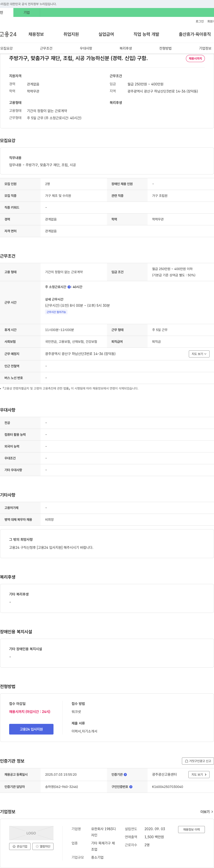Image resolution: width=214 pixels, height=868 pixels.
Task: Click the 근무시간 협의가능 tag
Action: (56, 312)
